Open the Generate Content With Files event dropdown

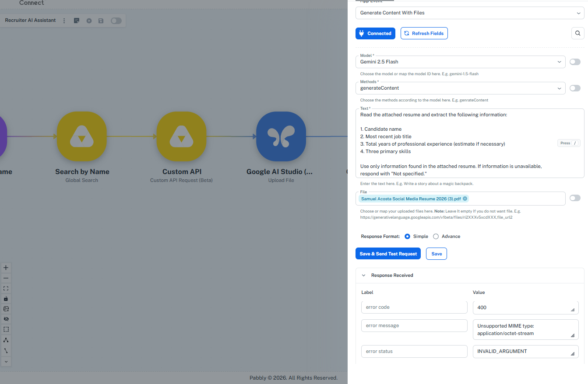(470, 13)
